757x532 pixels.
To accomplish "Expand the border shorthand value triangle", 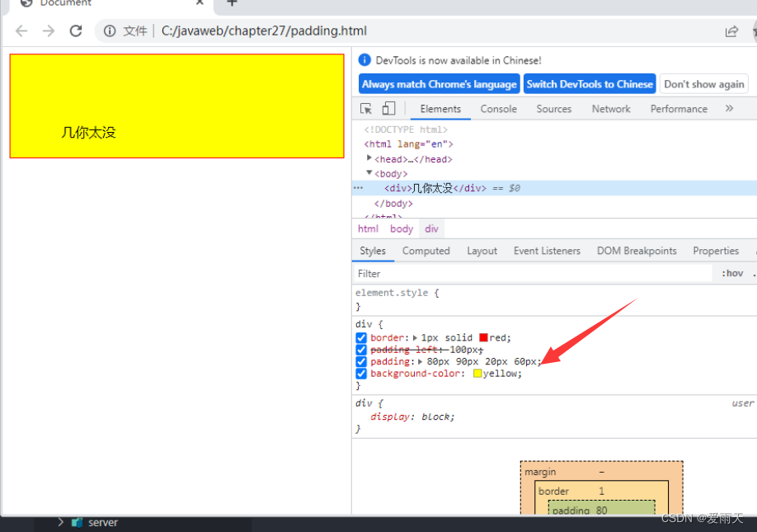I will pyautogui.click(x=415, y=338).
